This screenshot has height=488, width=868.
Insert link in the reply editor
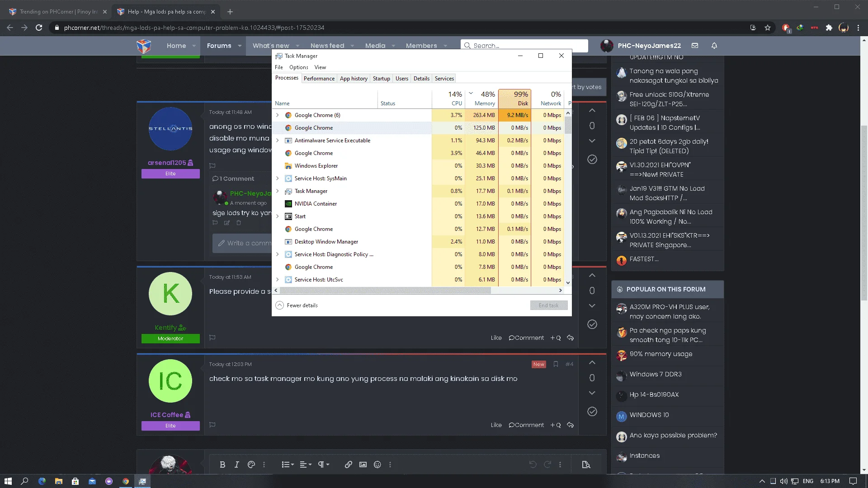(x=349, y=465)
